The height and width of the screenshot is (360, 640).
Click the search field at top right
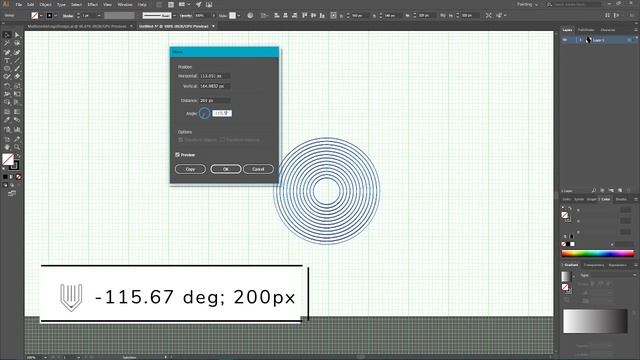(x=577, y=4)
